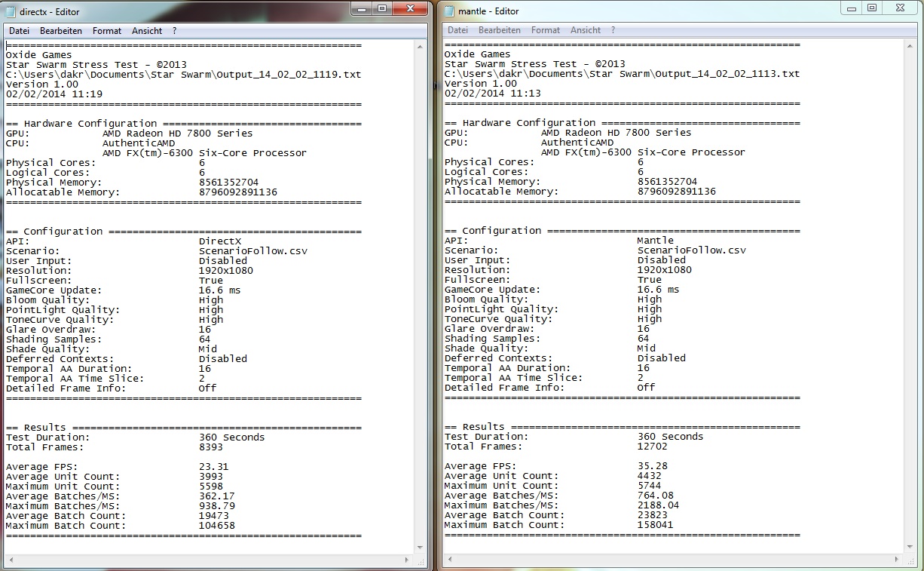The image size is (924, 571).
Task: Click Average Batch Count value 19473
Action: tap(214, 516)
